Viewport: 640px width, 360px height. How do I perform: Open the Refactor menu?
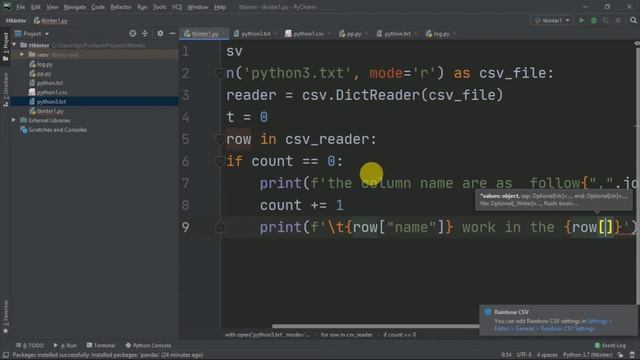click(121, 7)
